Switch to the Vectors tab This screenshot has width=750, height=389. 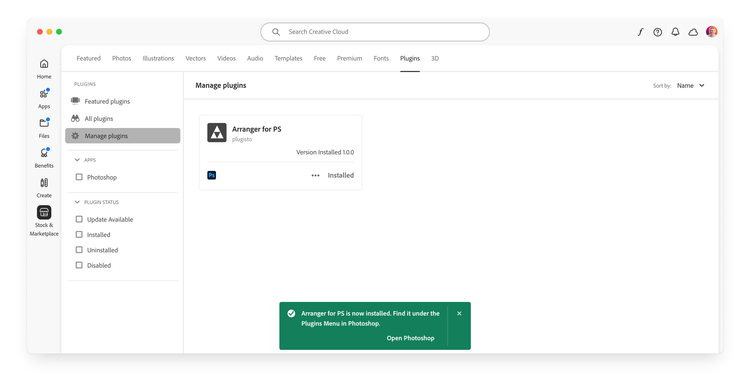pos(196,58)
